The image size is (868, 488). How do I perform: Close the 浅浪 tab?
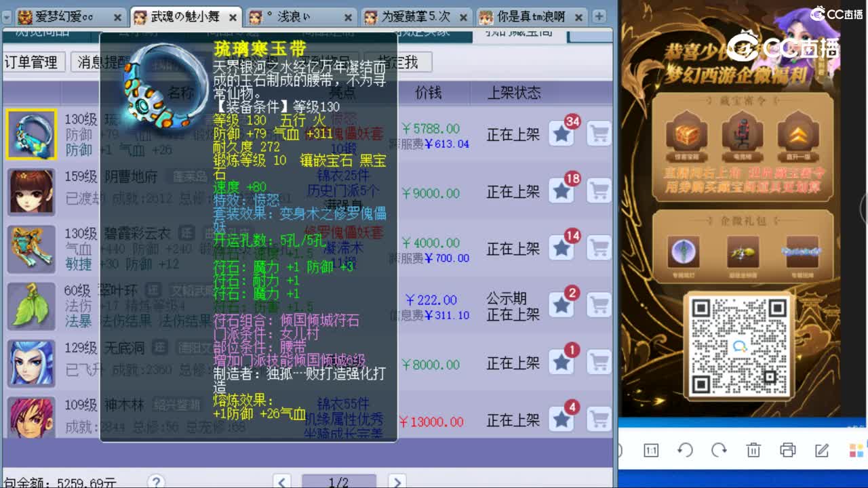pos(349,18)
